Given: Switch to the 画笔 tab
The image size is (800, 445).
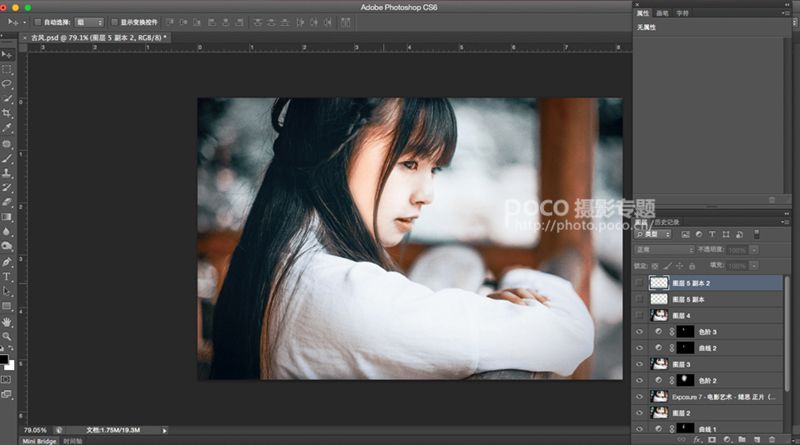Looking at the screenshot, I should [662, 13].
